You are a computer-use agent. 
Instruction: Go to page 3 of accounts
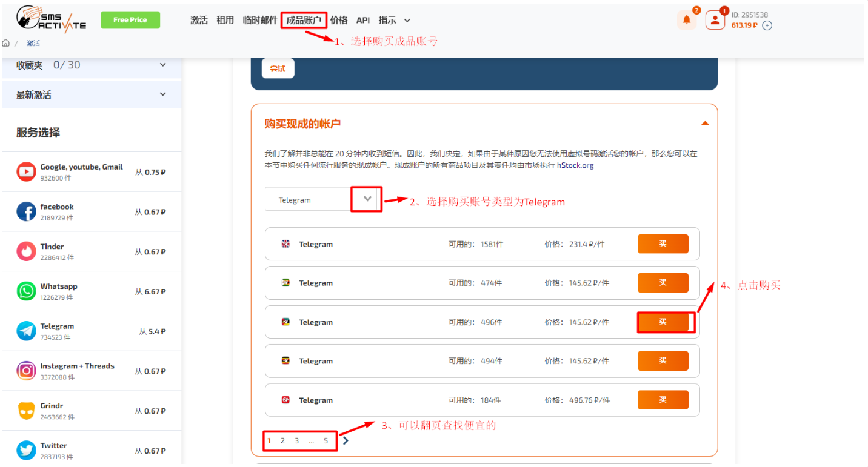(x=297, y=441)
